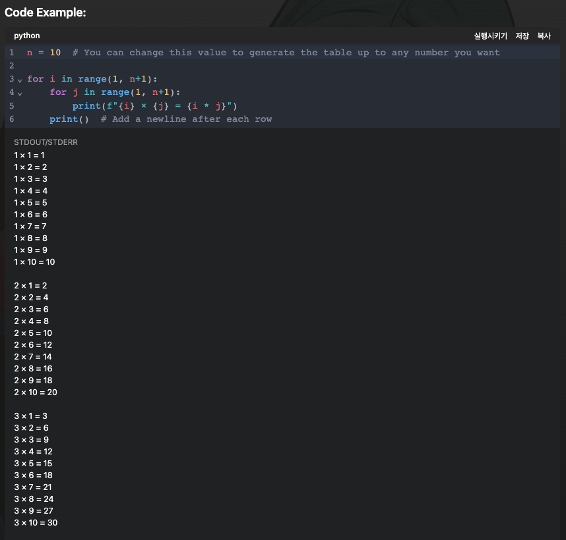Click the 실행시키기 run button
This screenshot has height=540, width=566.
click(x=490, y=36)
